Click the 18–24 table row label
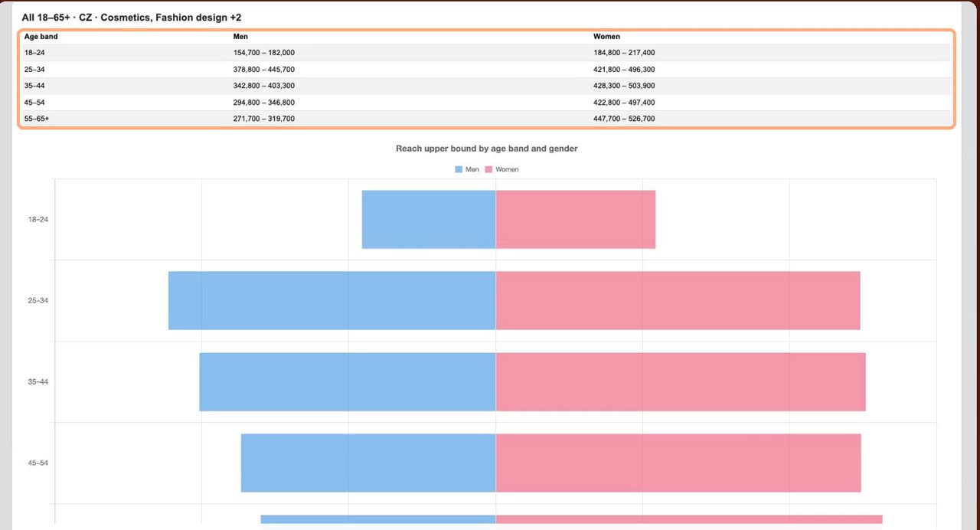980x530 pixels. coord(34,53)
